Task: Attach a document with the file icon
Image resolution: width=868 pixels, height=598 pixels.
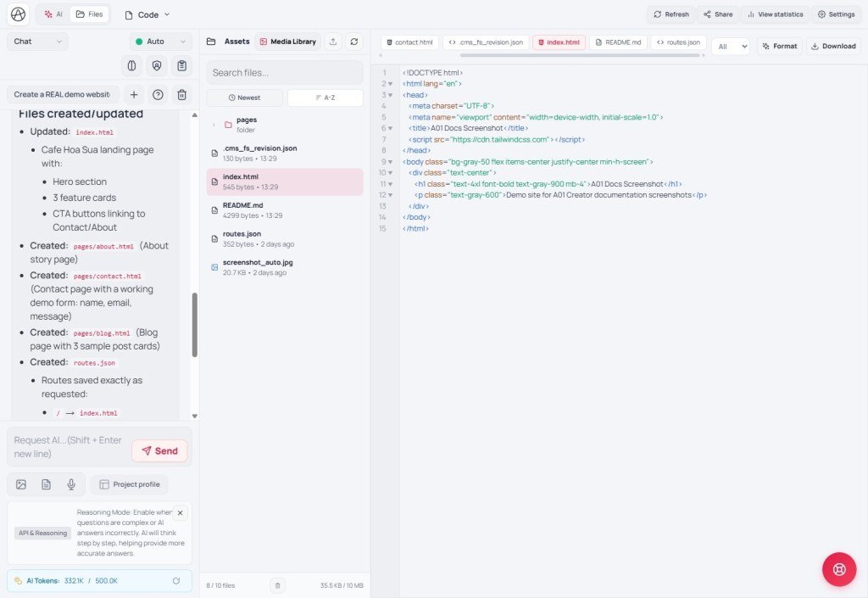Action: point(46,484)
